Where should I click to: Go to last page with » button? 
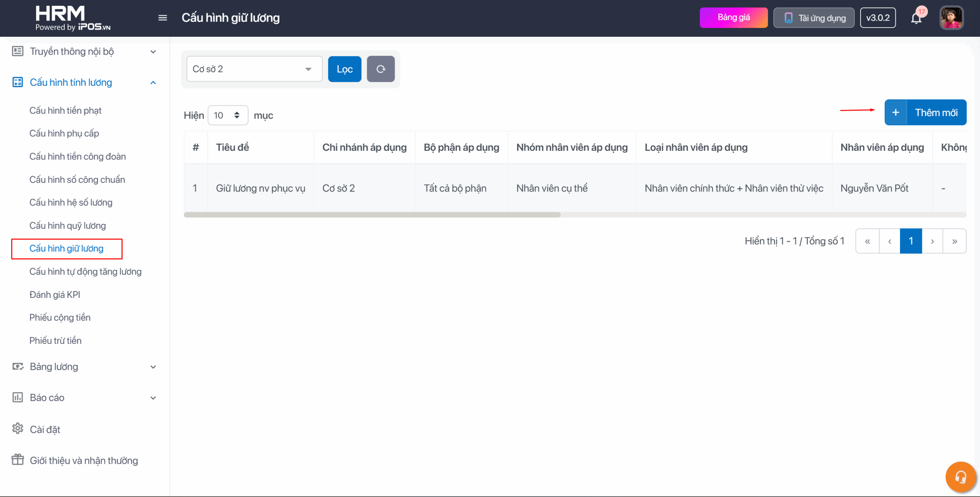[x=954, y=241]
